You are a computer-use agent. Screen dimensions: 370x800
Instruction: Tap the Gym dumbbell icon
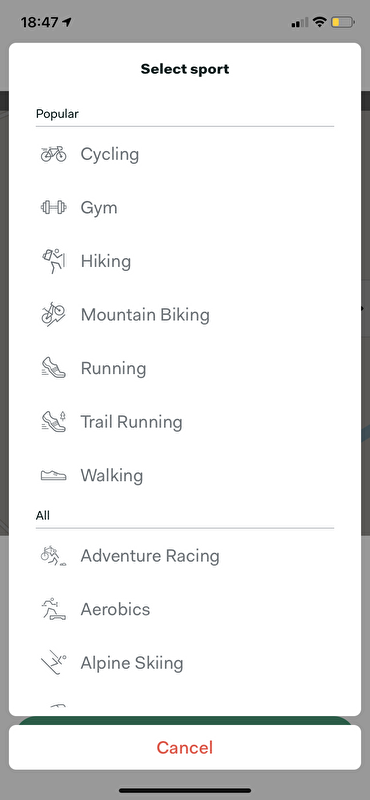54,208
